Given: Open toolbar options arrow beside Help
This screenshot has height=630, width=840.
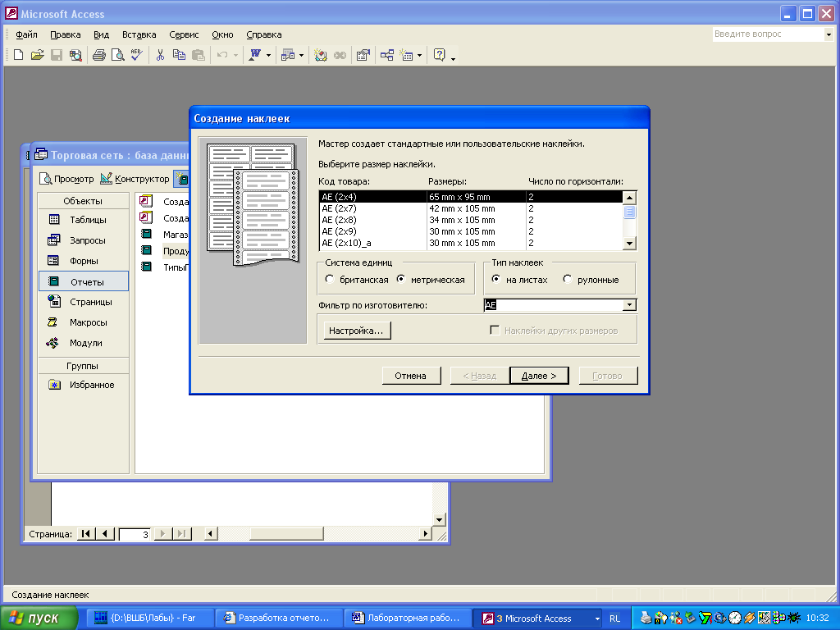Looking at the screenshot, I should [x=453, y=58].
